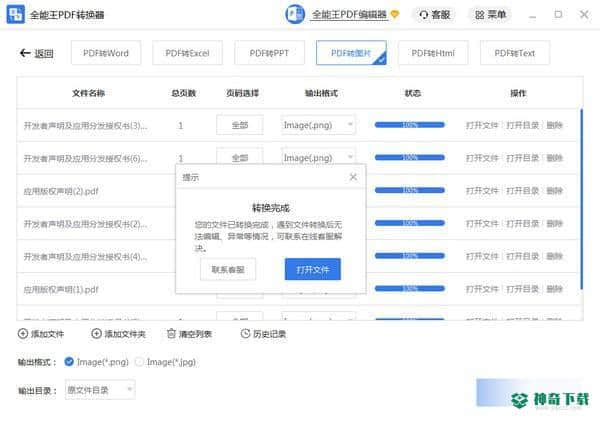Click 联系客服 button in dialog
Screen dimensions: 600x422
pyautogui.click(x=228, y=269)
